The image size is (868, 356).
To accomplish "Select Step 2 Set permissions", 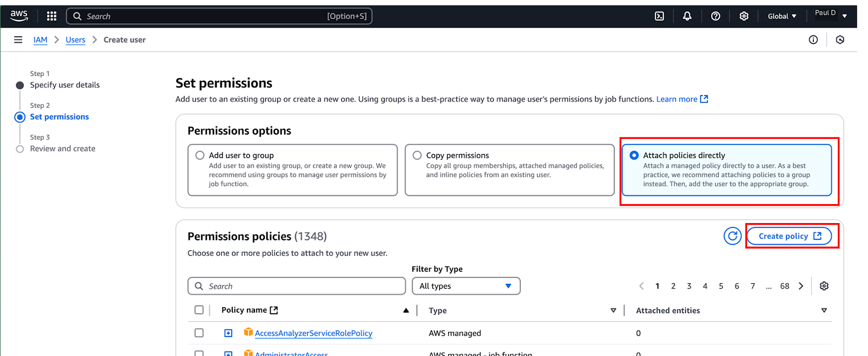I will pos(59,117).
